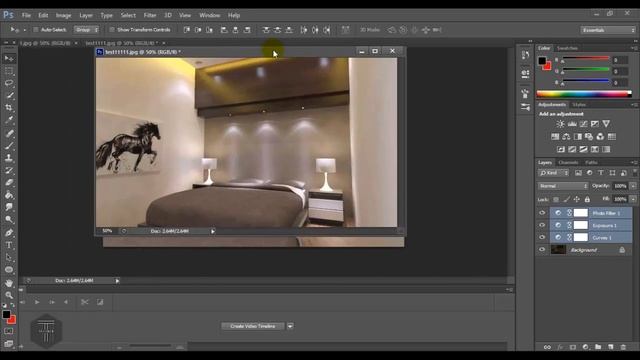Click the timeline play button
This screenshot has height=360, width=640.
click(37, 302)
